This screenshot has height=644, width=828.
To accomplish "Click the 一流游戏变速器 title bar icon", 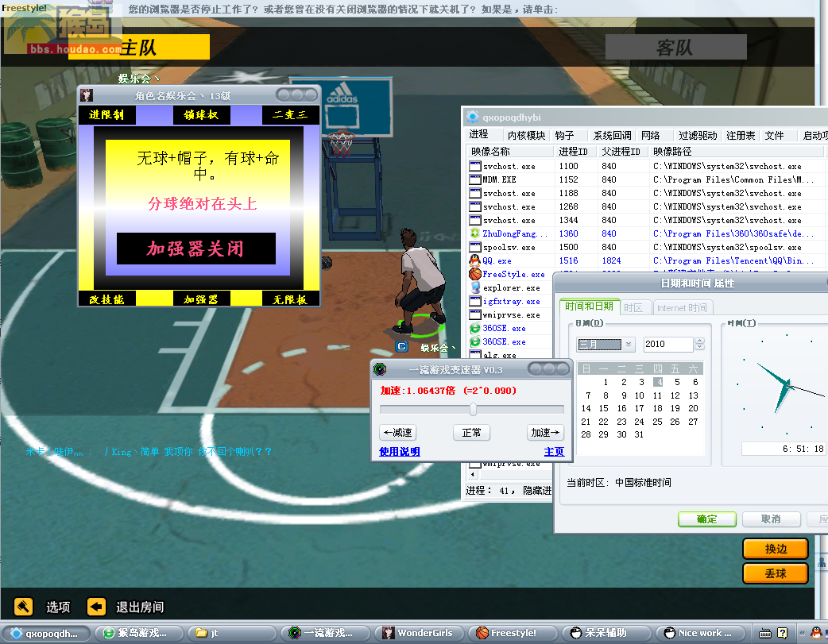I will click(x=380, y=369).
